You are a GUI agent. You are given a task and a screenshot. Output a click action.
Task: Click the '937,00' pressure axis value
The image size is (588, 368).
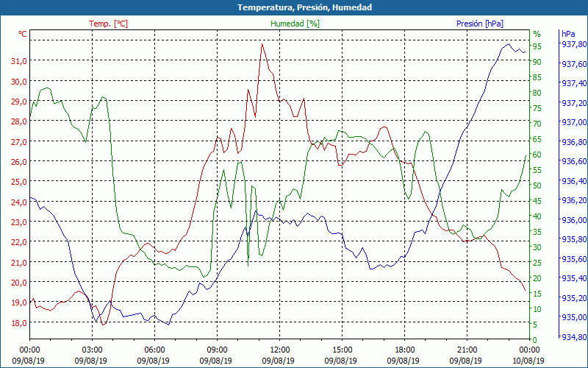[x=573, y=122]
